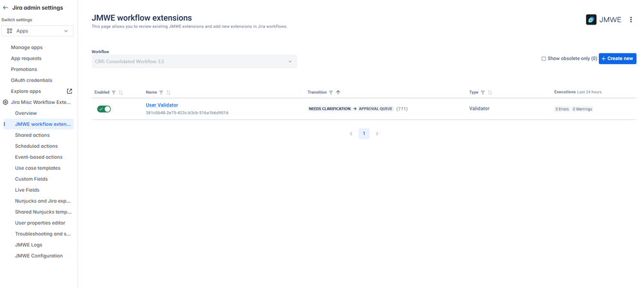This screenshot has width=644, height=288.
Task: Disable the User Validator extension toggle
Action: (x=104, y=109)
